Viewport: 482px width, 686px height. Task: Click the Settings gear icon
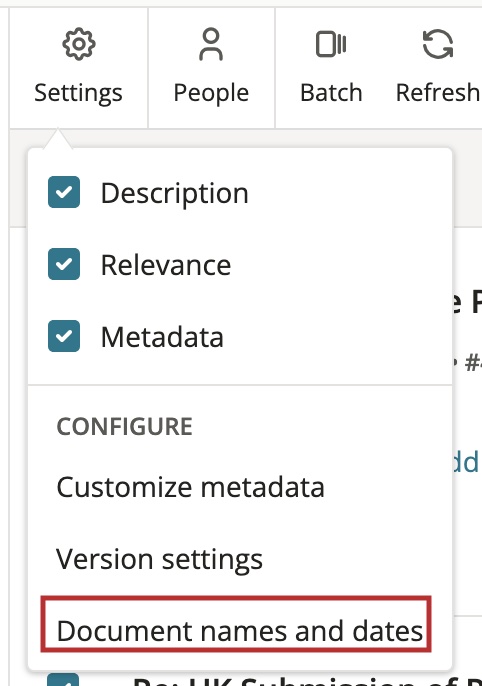(79, 44)
